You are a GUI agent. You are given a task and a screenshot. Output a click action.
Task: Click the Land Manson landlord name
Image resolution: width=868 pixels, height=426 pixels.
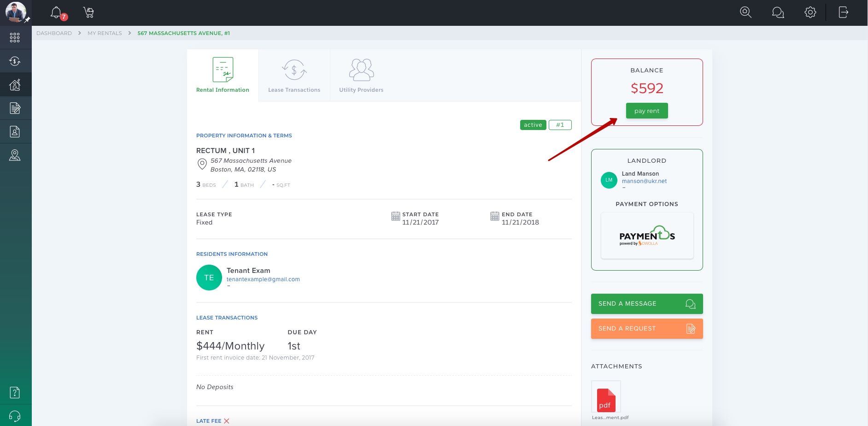[x=640, y=174]
